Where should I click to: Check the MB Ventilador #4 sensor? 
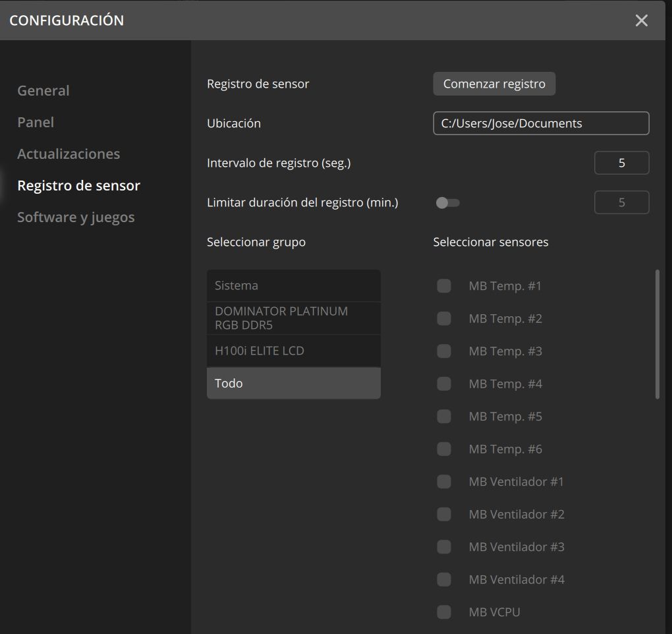click(x=444, y=579)
